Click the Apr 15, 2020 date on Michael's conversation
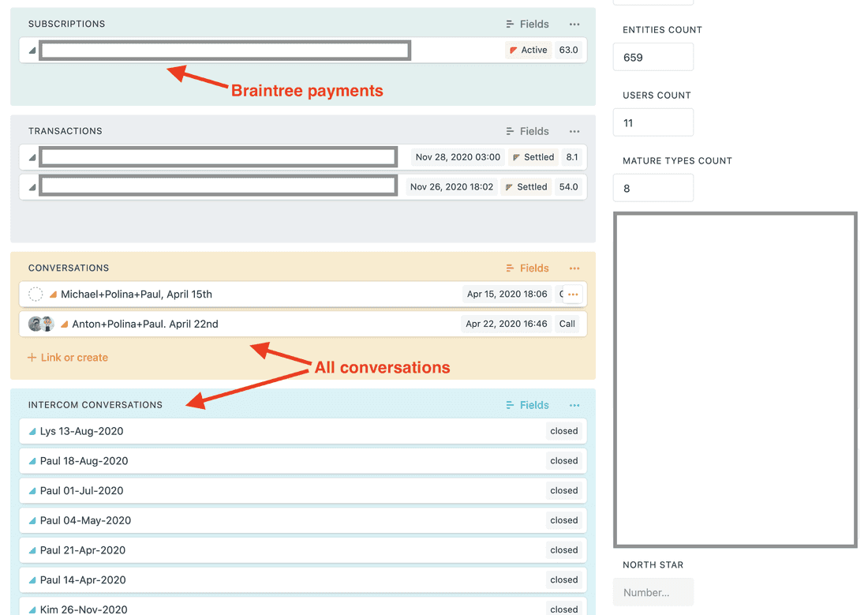The image size is (868, 615). tap(506, 294)
